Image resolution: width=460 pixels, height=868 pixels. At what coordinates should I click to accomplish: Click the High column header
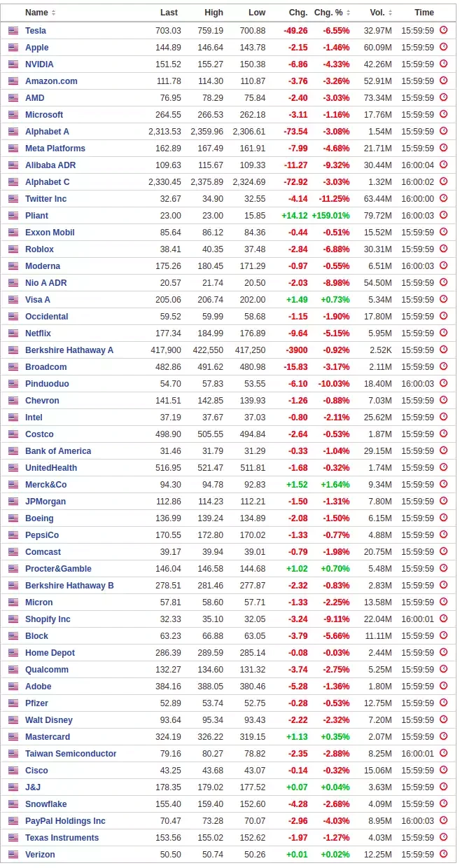tap(214, 13)
